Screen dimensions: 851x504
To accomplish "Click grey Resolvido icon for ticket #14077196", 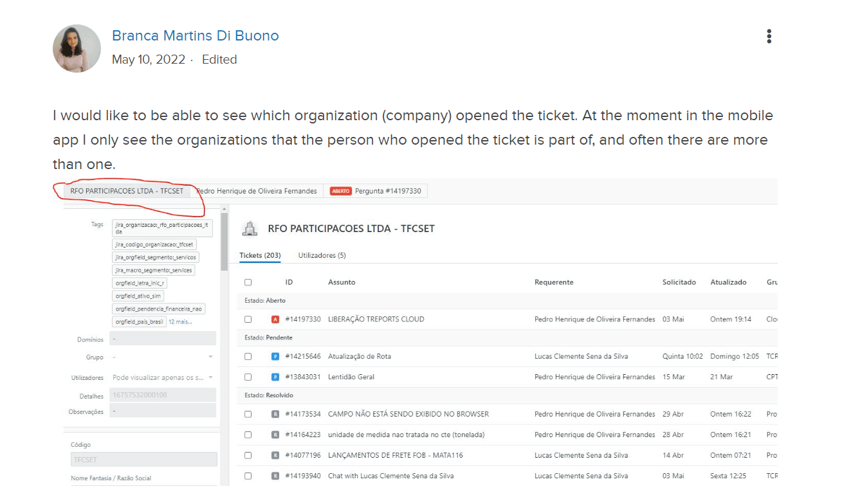I will 275,456.
